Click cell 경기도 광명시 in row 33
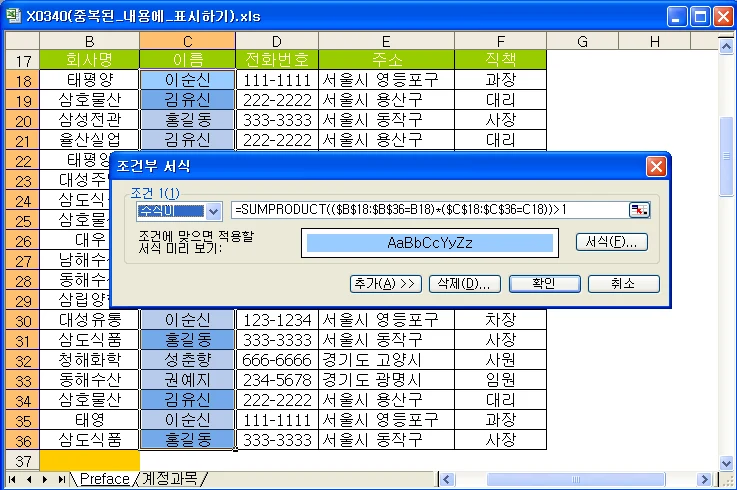 tap(386, 380)
